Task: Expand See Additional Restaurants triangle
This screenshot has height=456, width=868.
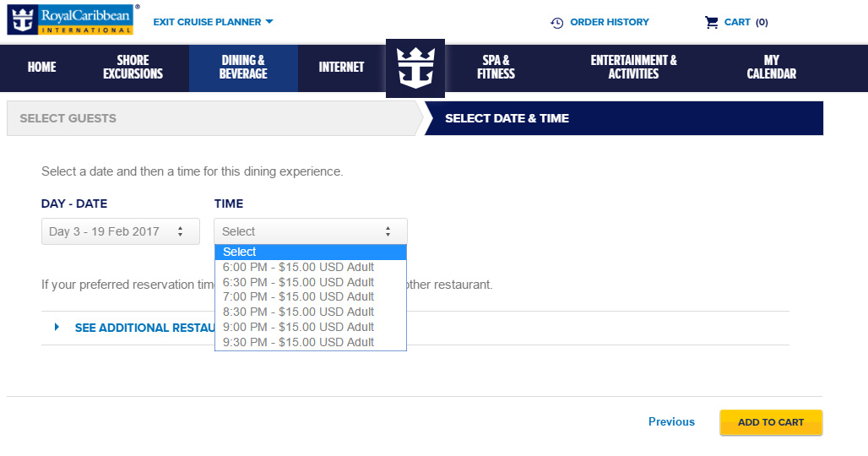Action: (x=57, y=327)
